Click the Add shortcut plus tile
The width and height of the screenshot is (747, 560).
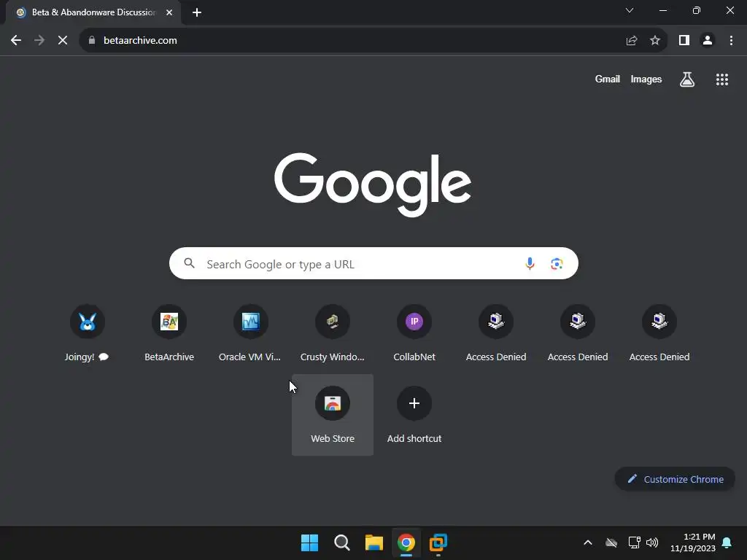(414, 415)
